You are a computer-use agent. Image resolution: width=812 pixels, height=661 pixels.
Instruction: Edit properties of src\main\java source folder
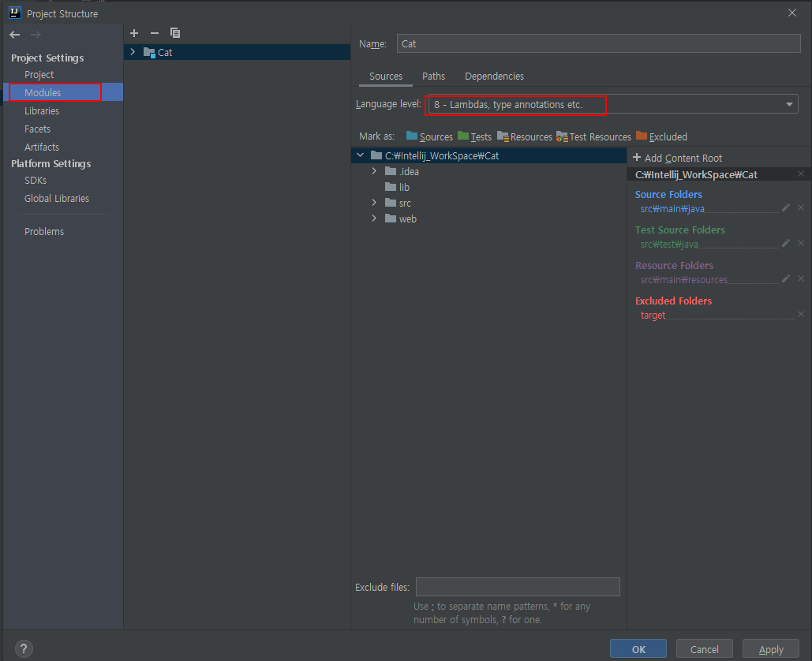point(786,207)
